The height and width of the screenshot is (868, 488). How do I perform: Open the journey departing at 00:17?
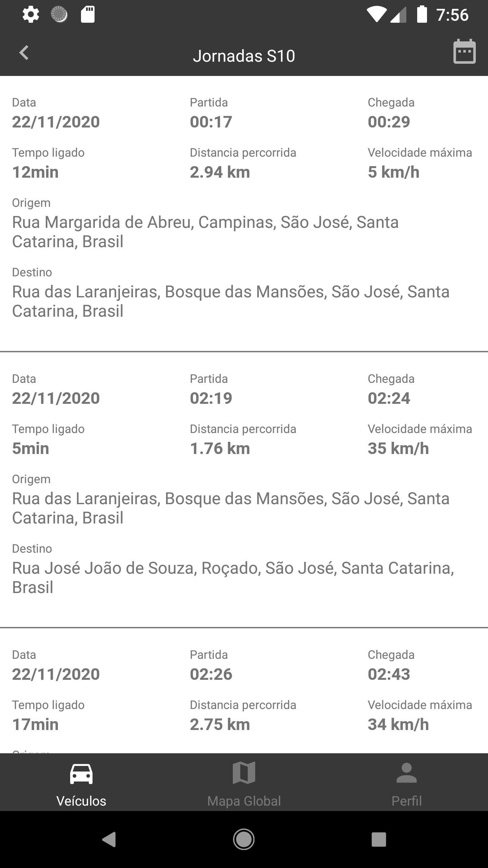pos(211,122)
